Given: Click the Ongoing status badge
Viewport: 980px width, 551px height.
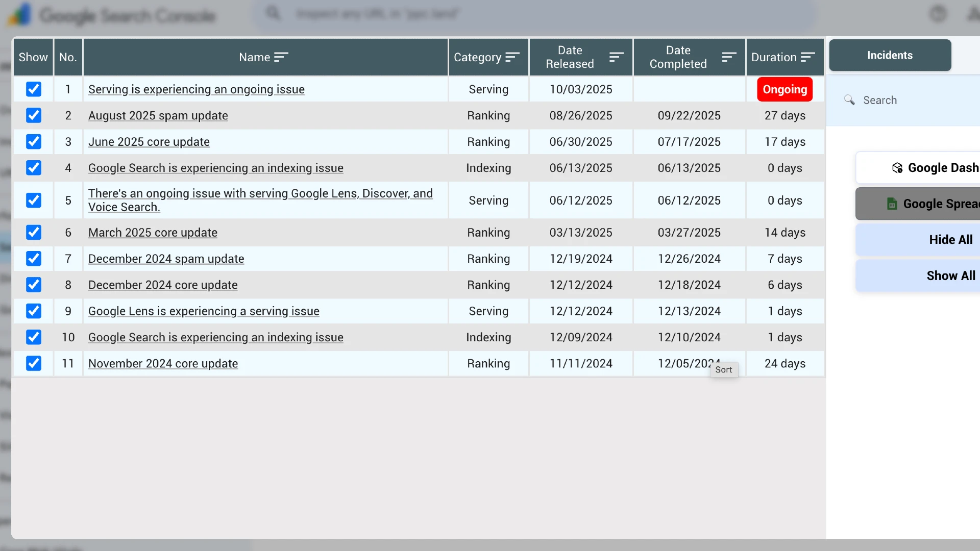Looking at the screenshot, I should 785,89.
